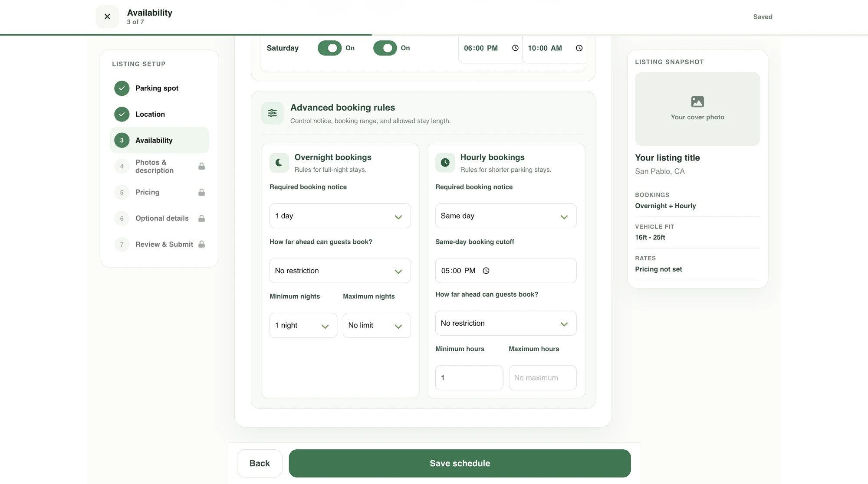This screenshot has width=868, height=484.
Task: Click 'Overnight + Hourly' bookings value
Action: [x=665, y=206]
